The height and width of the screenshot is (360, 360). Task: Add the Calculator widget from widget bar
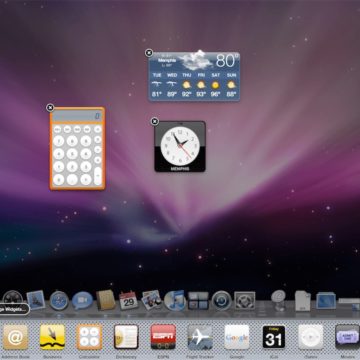(89, 337)
